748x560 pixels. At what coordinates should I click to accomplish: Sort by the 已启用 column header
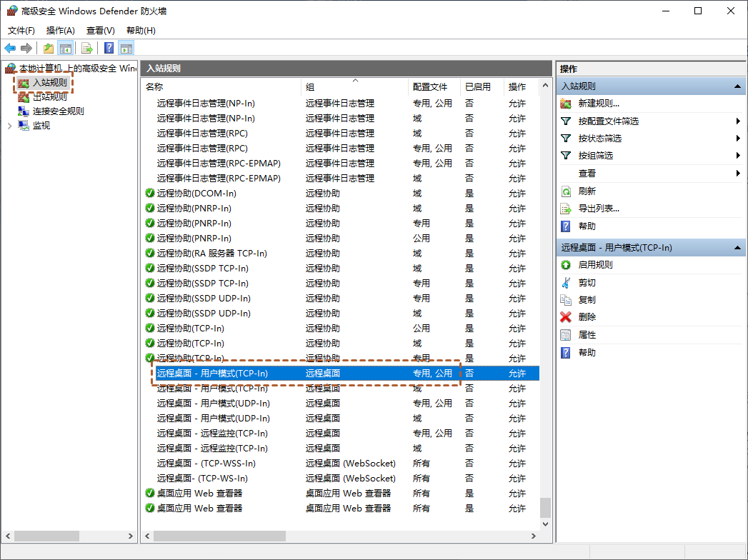tap(477, 87)
